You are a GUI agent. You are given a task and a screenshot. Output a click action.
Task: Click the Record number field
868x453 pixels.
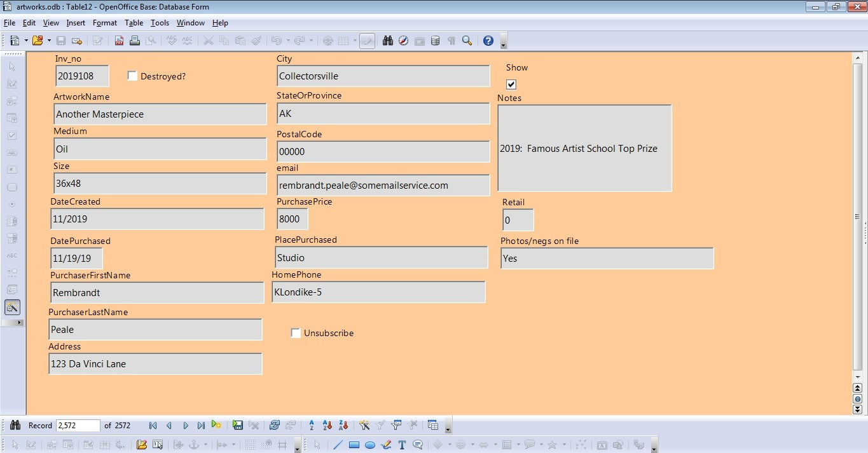point(78,426)
